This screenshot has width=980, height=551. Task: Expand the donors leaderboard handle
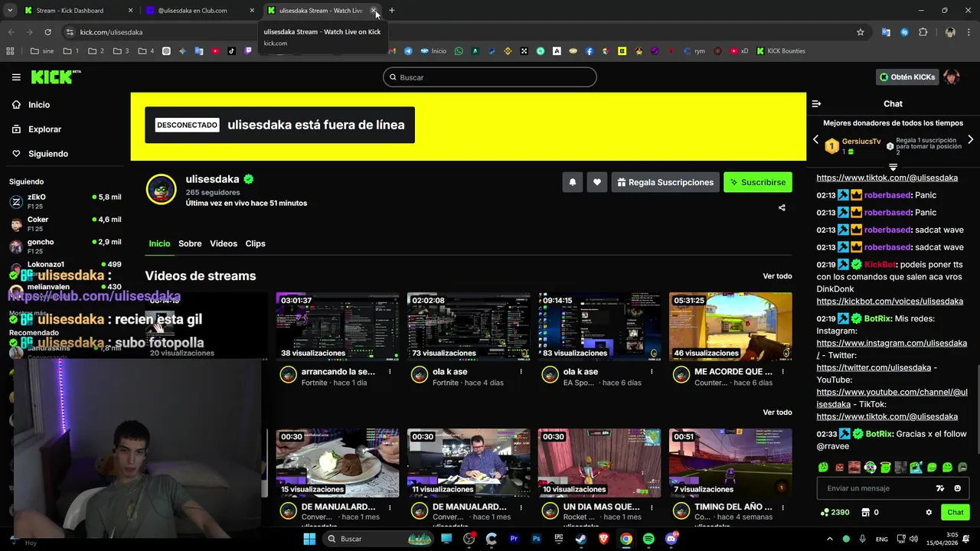pos(893,166)
